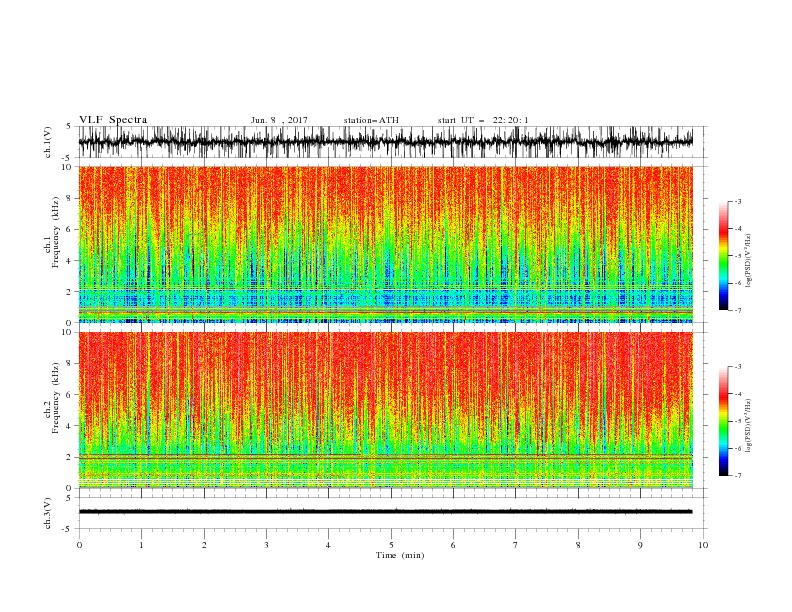Screen dimensions: 792x612
Task: Click the "station=ATH" header label
Action: [371, 120]
